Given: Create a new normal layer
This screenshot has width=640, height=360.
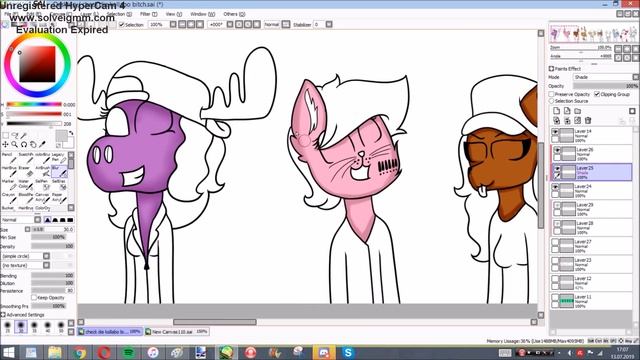Looking at the screenshot, I should (x=556, y=111).
